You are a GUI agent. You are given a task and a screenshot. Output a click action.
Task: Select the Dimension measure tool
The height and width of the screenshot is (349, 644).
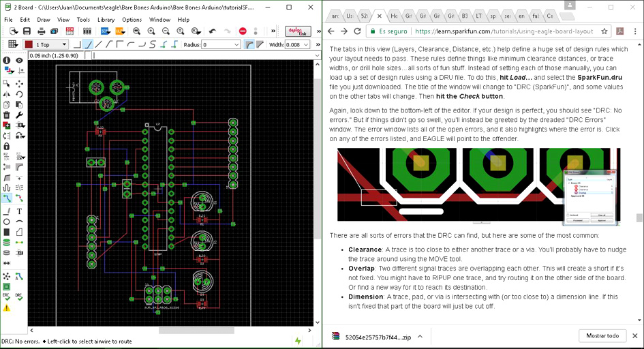(7, 264)
